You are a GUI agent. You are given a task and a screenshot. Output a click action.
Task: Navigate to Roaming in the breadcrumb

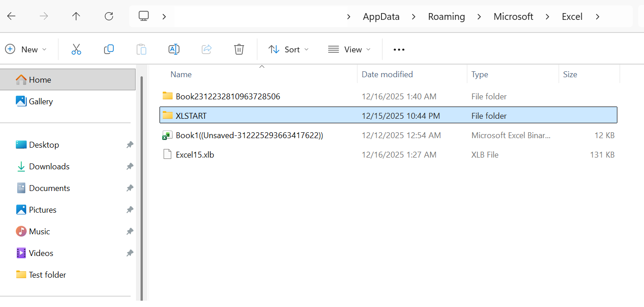point(447,17)
